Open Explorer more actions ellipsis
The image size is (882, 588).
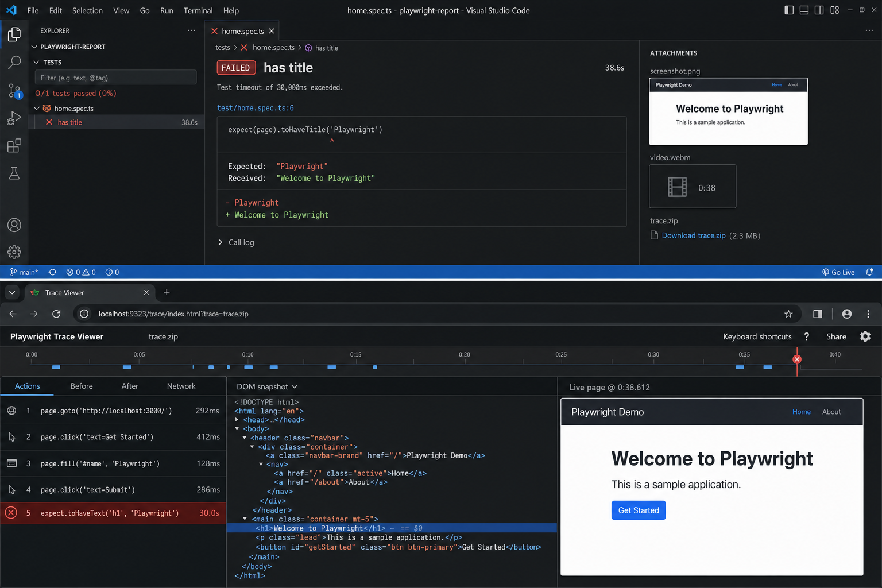click(x=191, y=30)
